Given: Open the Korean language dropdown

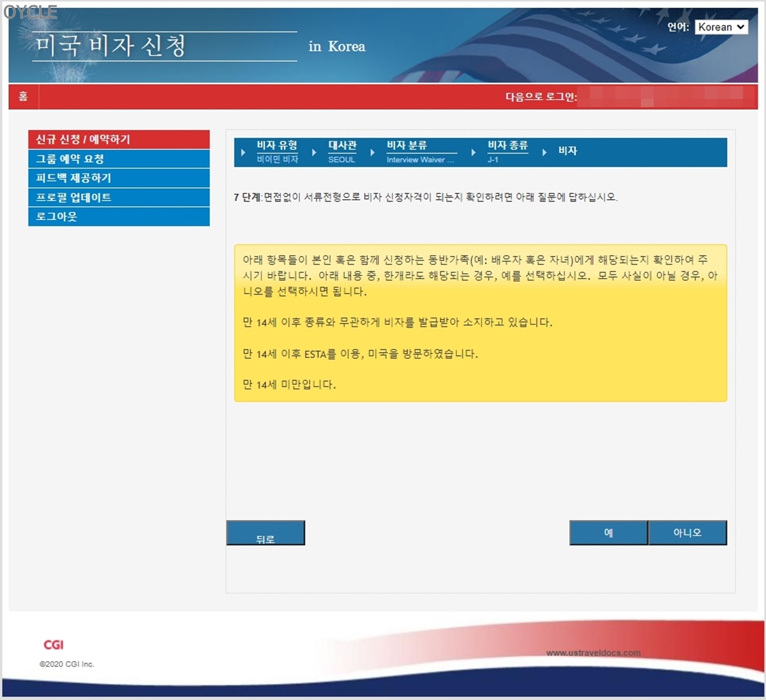Looking at the screenshot, I should pyautogui.click(x=721, y=27).
